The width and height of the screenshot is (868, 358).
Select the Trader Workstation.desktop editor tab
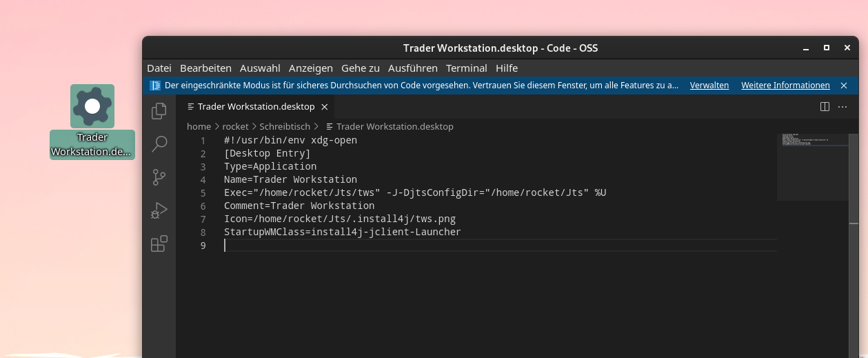coord(256,107)
